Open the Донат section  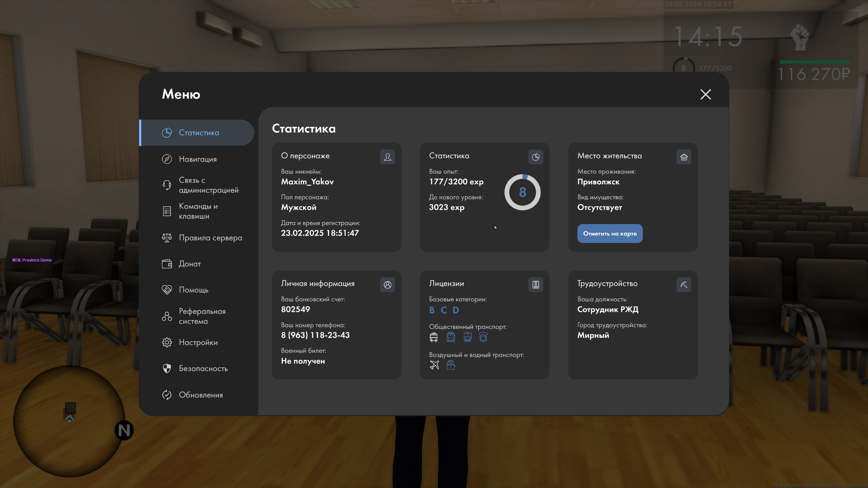190,264
